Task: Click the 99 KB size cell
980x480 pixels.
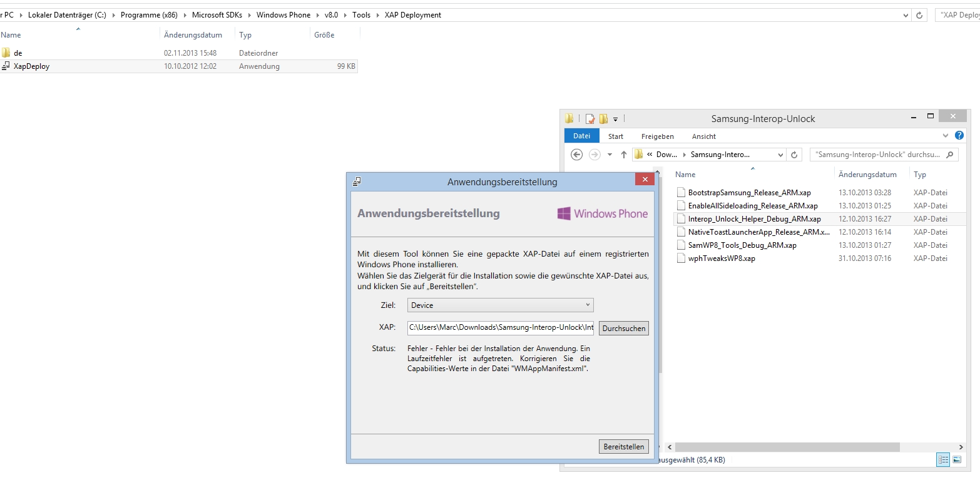Action: tap(346, 66)
